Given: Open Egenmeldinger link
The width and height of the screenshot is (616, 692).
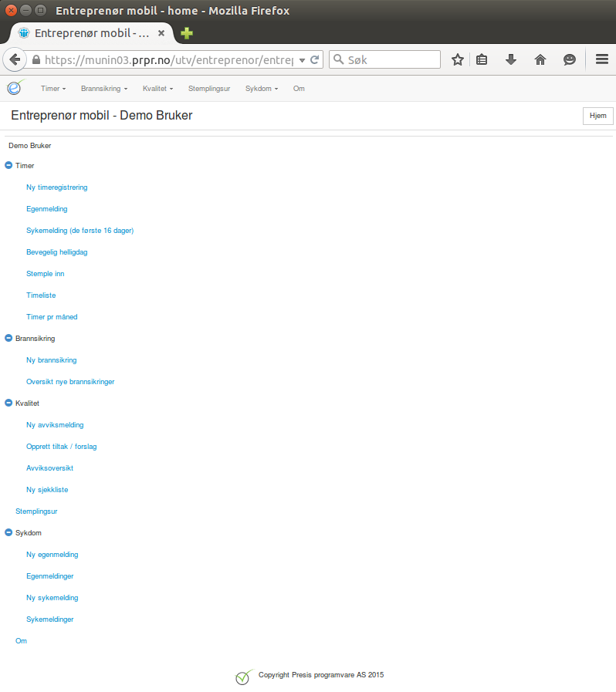Looking at the screenshot, I should [50, 576].
